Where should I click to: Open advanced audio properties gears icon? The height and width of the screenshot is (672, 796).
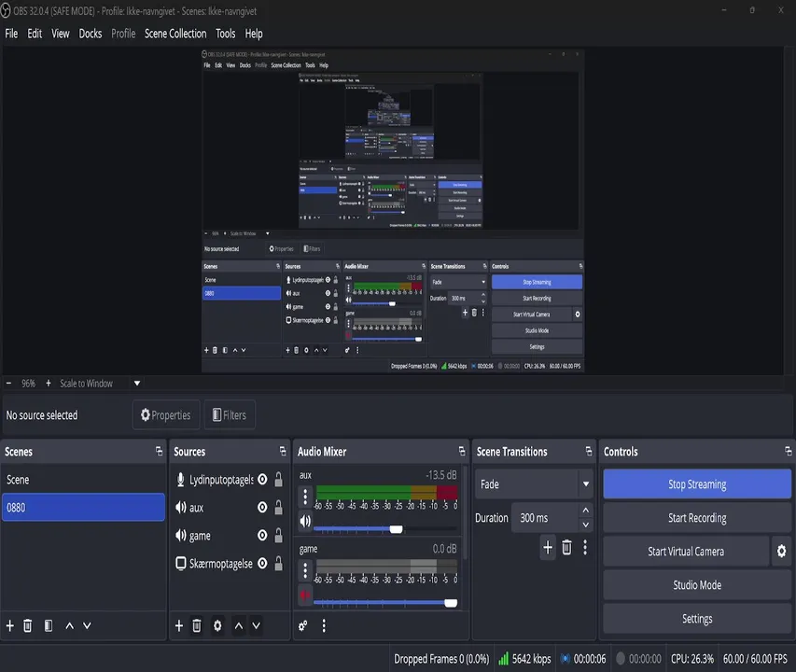pyautogui.click(x=303, y=626)
